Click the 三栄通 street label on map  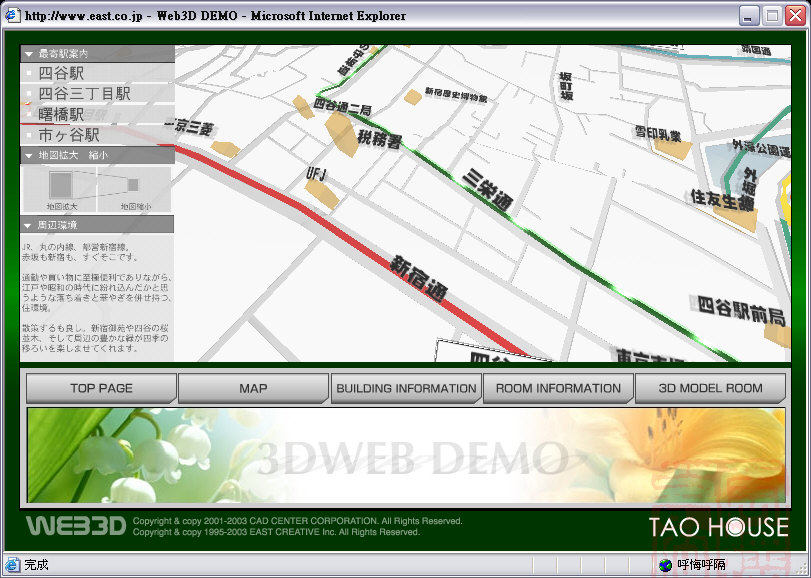pos(487,190)
